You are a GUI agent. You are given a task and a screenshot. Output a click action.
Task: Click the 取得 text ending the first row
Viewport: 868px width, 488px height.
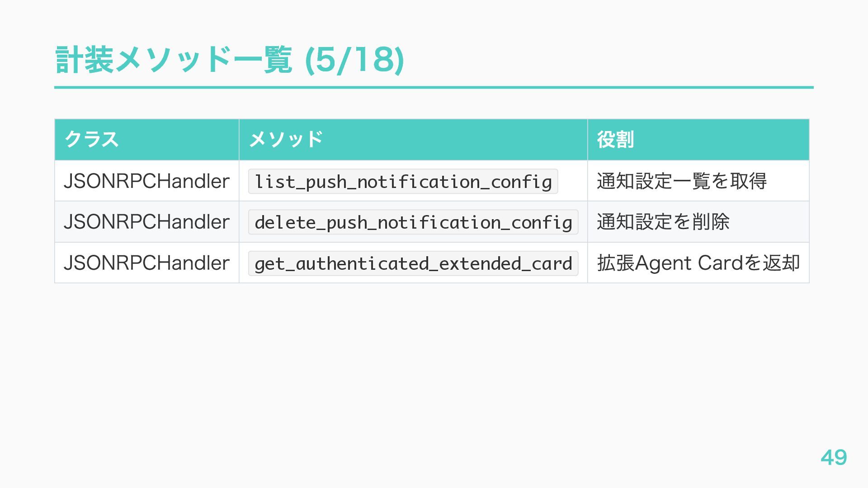pyautogui.click(x=749, y=181)
